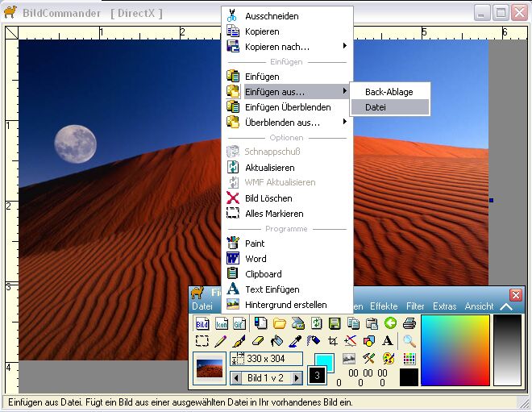Click the green floppy disk save icon
Screen dimensions: 532x412
tap(334, 323)
